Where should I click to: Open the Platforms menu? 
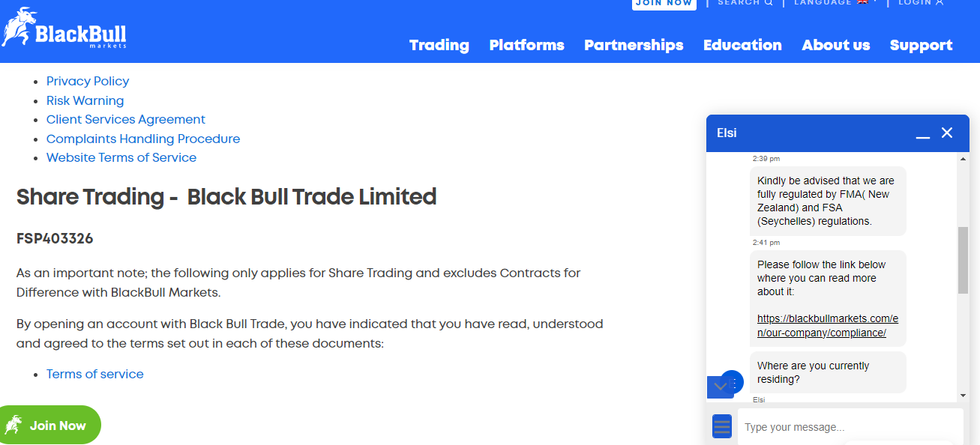pos(526,45)
